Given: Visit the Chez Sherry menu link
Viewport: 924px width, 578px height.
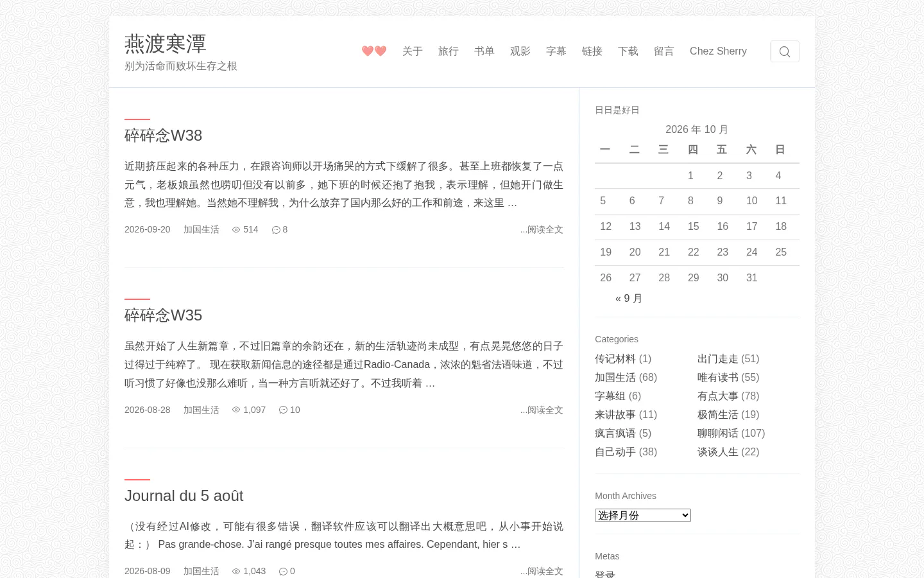Looking at the screenshot, I should pos(718,51).
